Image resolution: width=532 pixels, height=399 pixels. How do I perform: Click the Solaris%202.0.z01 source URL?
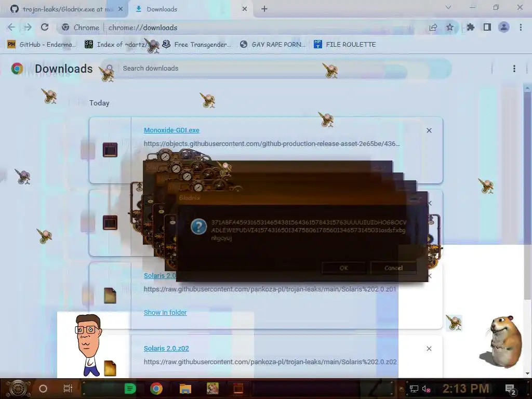pyautogui.click(x=270, y=289)
